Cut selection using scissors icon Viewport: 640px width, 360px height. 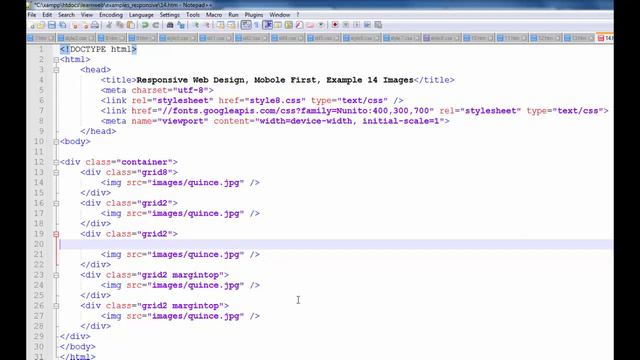coord(109,25)
